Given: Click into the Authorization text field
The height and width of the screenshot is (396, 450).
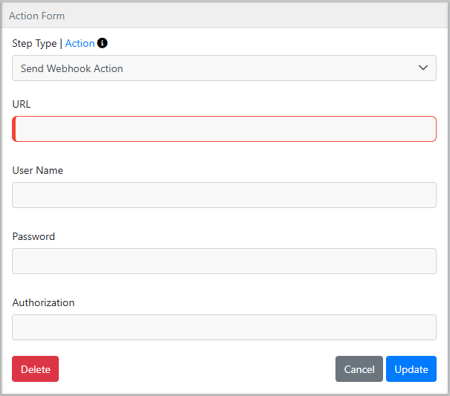Looking at the screenshot, I should tap(224, 327).
